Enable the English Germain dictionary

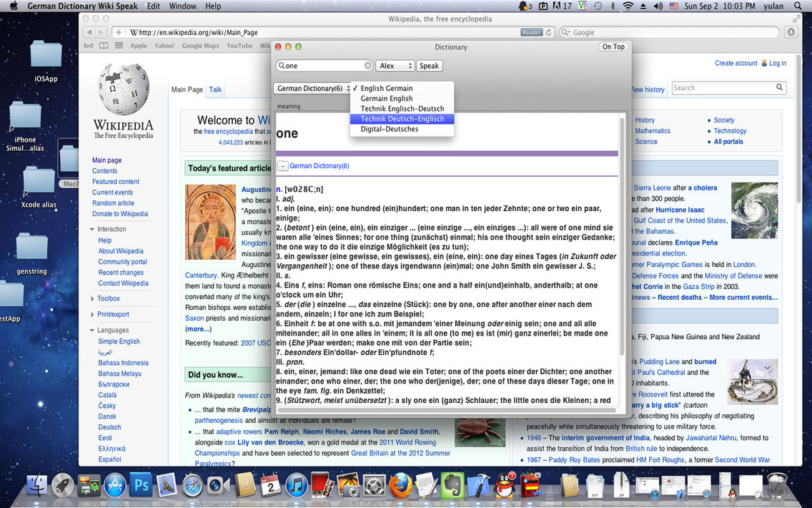point(387,88)
